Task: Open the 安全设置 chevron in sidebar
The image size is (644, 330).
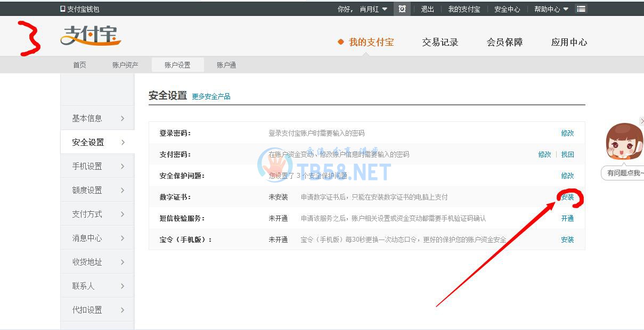Action: [x=123, y=142]
